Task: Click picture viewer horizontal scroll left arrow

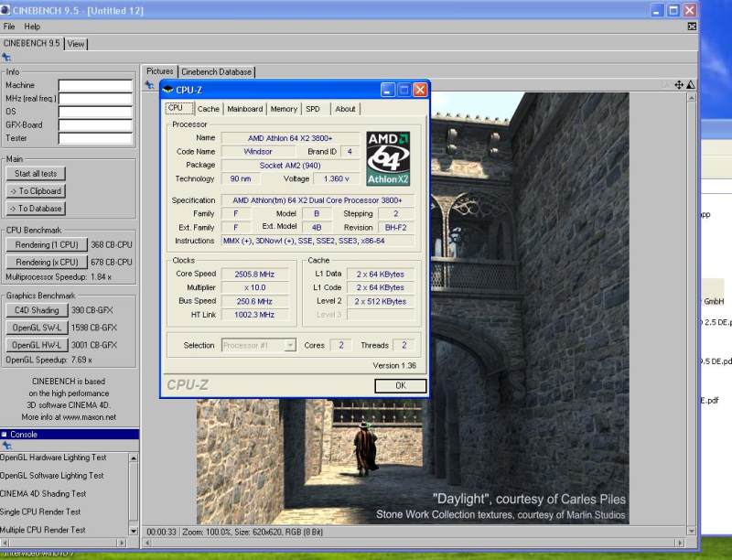Action: (x=148, y=544)
